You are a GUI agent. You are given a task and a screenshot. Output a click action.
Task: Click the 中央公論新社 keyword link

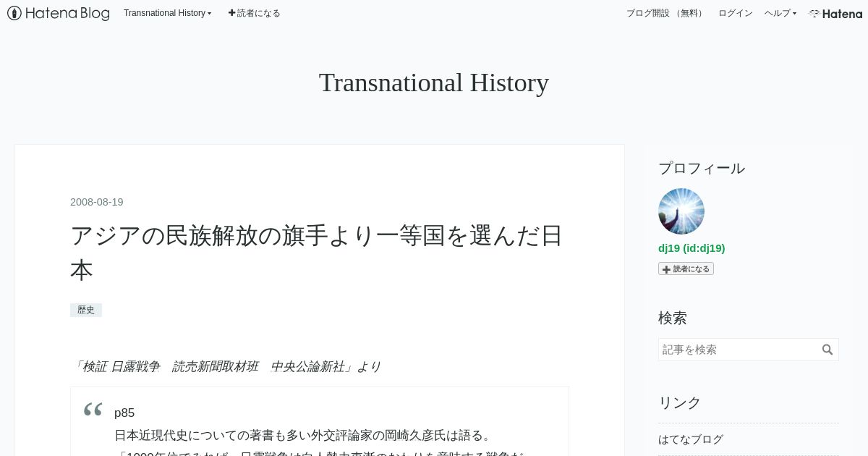(x=307, y=366)
